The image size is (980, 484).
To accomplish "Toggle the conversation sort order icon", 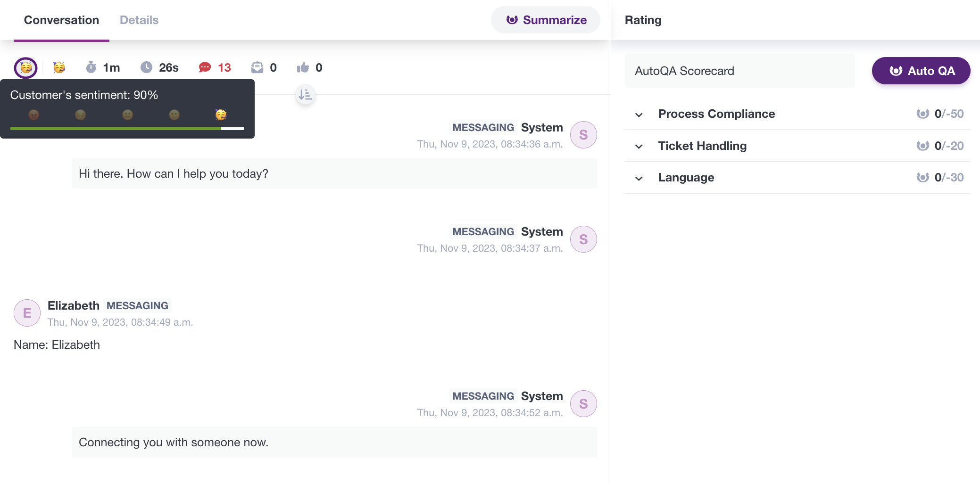I will coord(305,95).
